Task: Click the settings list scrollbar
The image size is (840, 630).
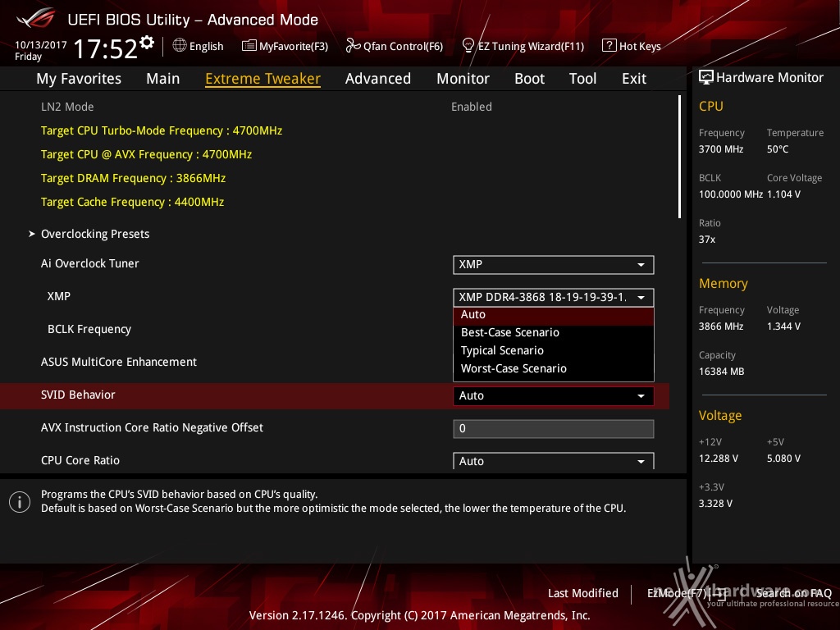Action: (680, 157)
